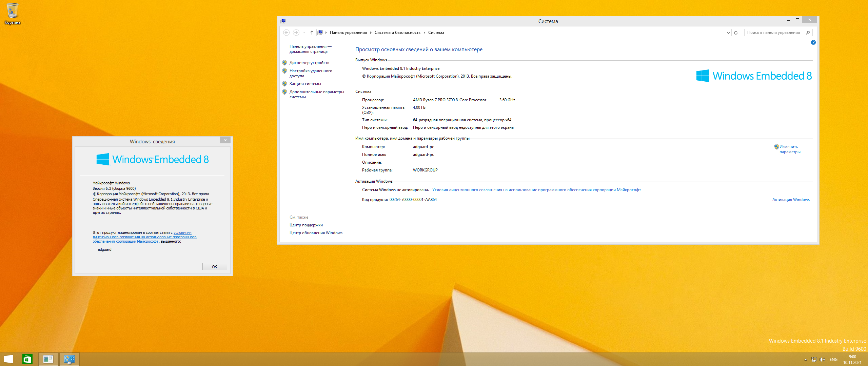Open Защита системы link

(305, 84)
